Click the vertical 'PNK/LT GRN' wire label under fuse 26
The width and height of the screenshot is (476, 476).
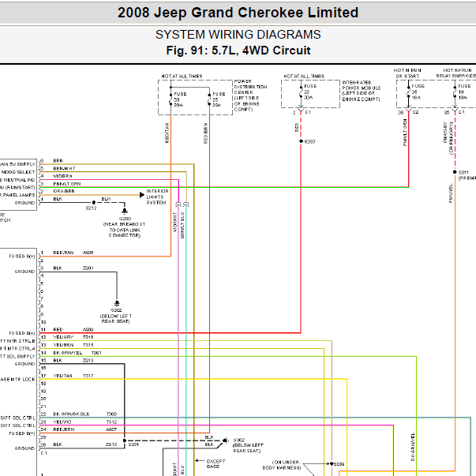405,133
